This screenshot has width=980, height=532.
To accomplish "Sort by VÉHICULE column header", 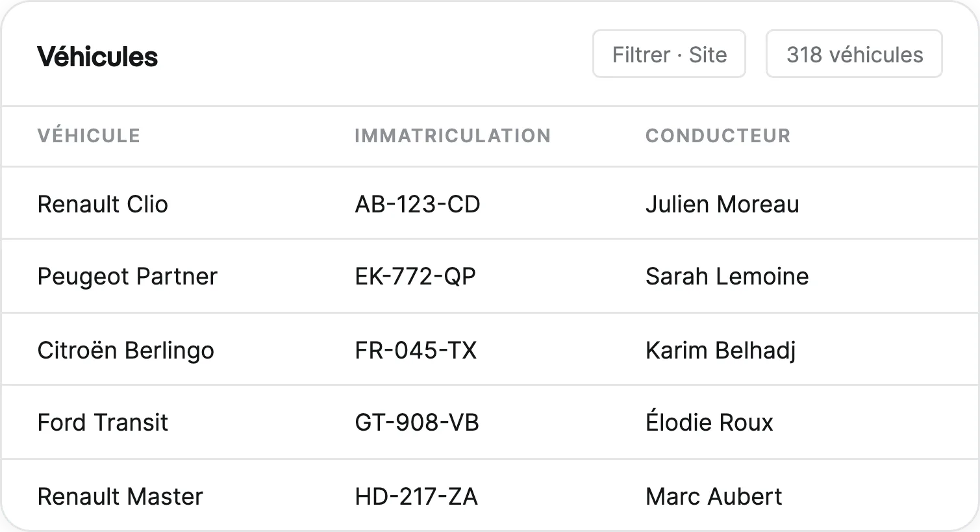I will [89, 136].
